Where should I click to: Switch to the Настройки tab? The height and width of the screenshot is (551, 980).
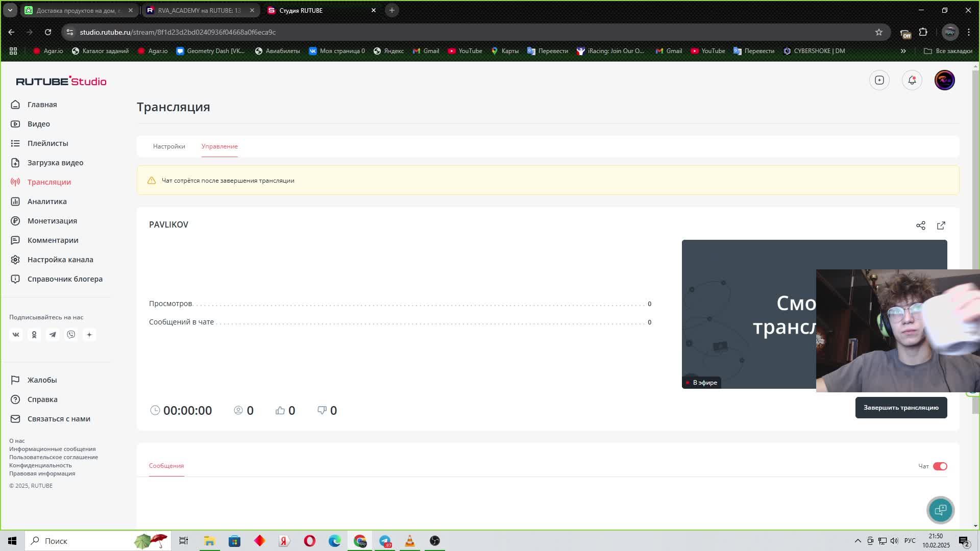tap(169, 146)
